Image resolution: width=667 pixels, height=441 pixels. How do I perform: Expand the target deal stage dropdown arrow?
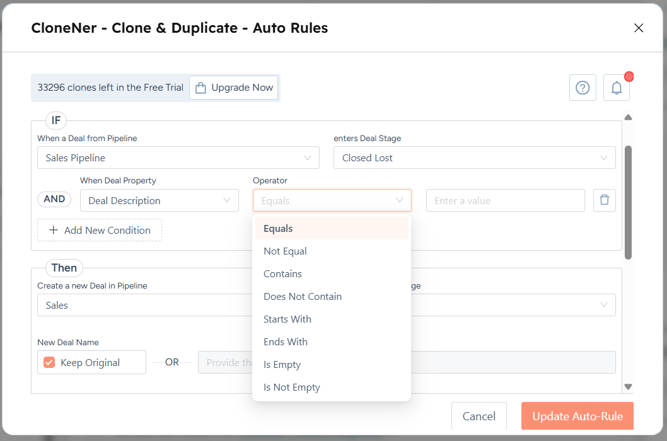[603, 305]
